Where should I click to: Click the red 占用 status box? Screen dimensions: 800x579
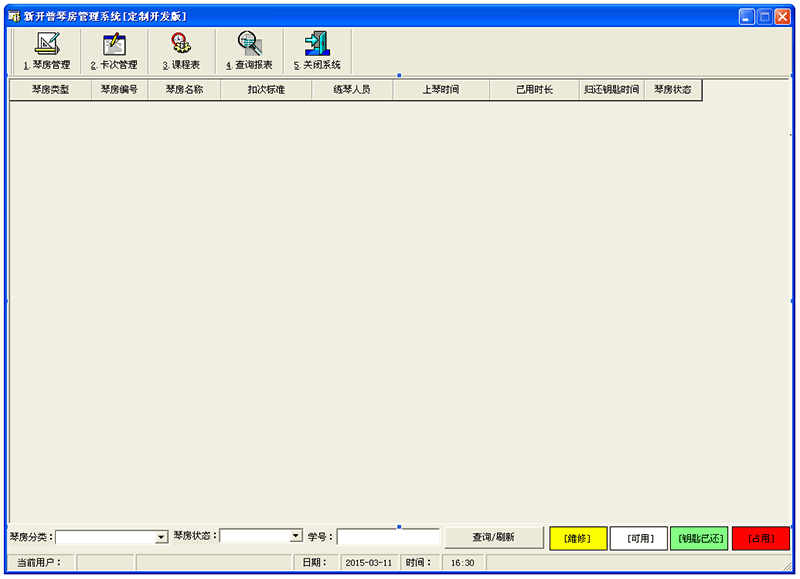point(760,538)
